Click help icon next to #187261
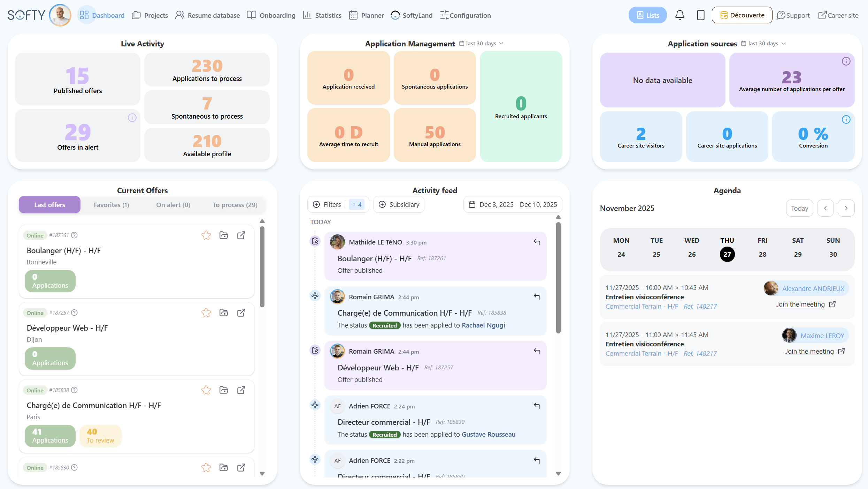 [x=74, y=235]
